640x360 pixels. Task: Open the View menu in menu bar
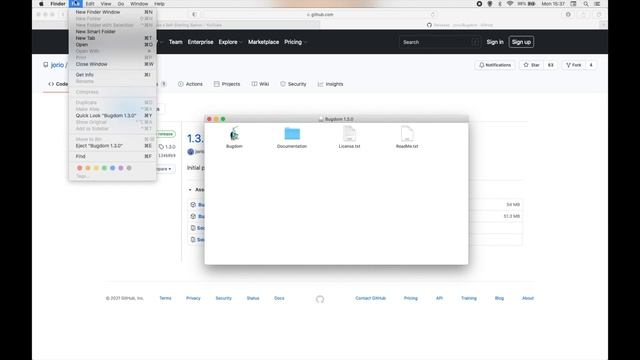[106, 4]
